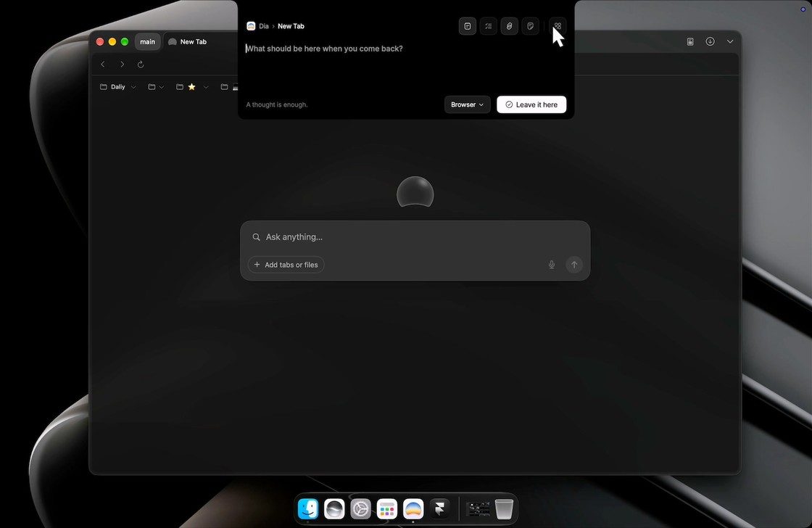Open System Settings from the Dock

click(x=360, y=509)
